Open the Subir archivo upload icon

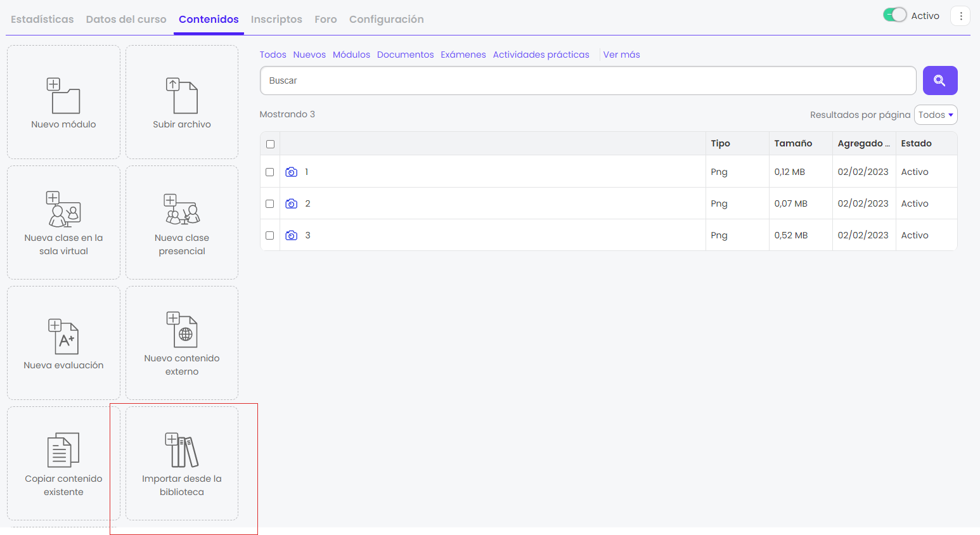tap(182, 96)
